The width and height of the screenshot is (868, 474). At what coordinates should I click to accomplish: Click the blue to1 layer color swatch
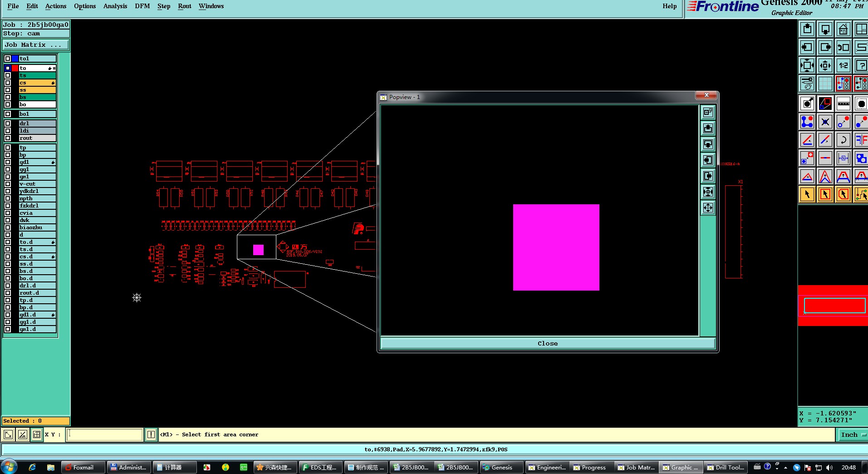point(15,59)
